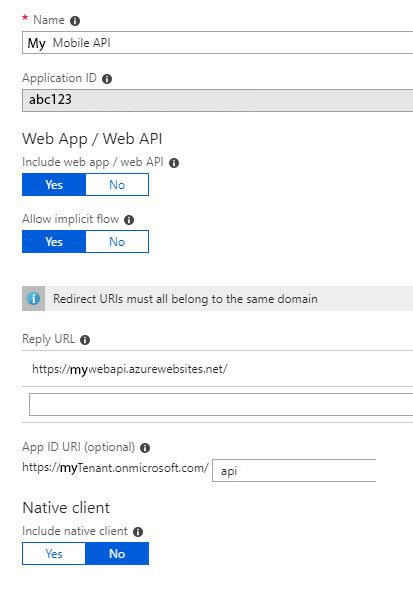Open info tooltip for Include web app / web API
Image resolution: width=413 pixels, height=616 pixels.
(174, 163)
